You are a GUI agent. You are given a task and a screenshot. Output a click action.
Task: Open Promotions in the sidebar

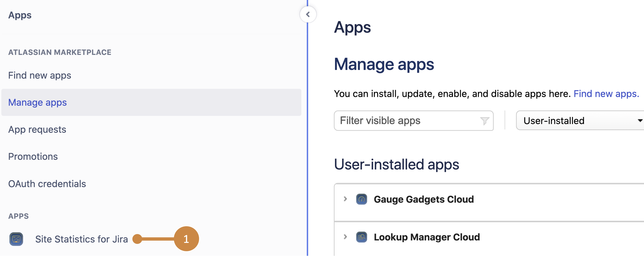33,157
